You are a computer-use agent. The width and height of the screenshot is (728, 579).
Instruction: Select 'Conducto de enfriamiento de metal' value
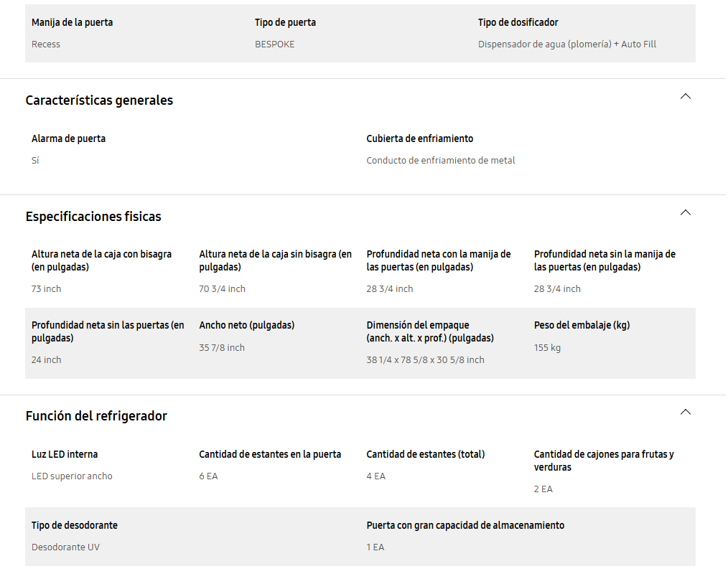click(x=441, y=161)
